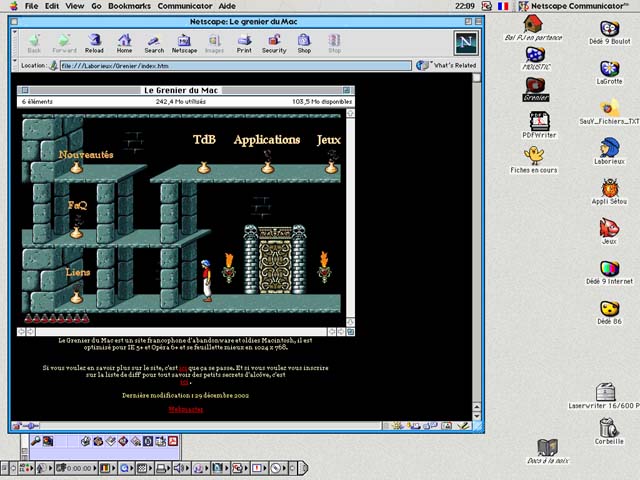Viewport: 640px width, 480px height.
Task: Click the bookmark location icon beside Location
Action: (53, 65)
